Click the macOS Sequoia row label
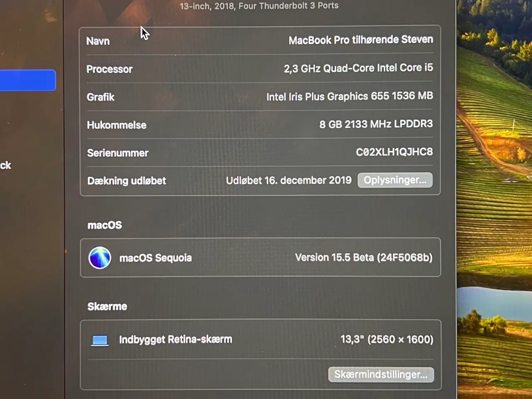The image size is (532, 399). (155, 258)
